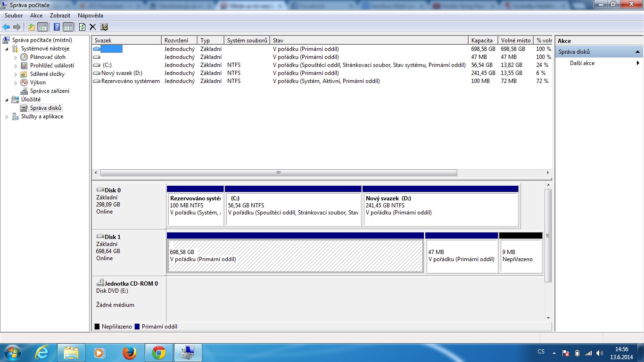Select the Sdílené složky tree icon
Viewport: 644px width, 362px height.
[24, 74]
